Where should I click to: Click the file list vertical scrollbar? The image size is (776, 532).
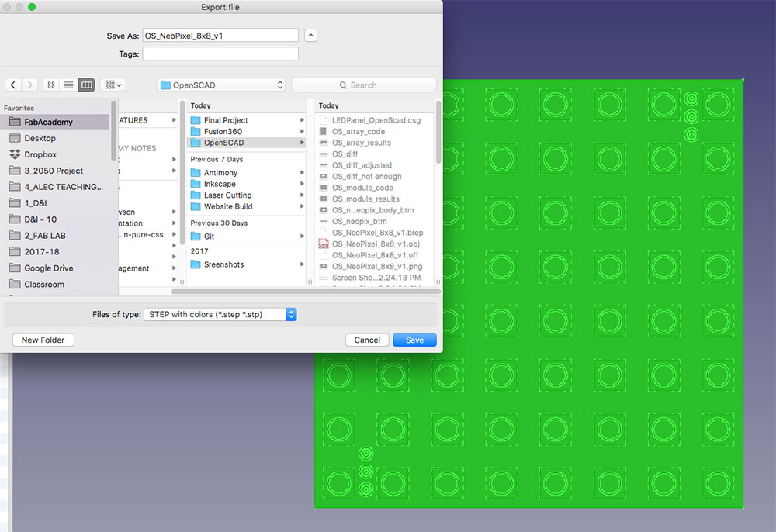[438, 132]
